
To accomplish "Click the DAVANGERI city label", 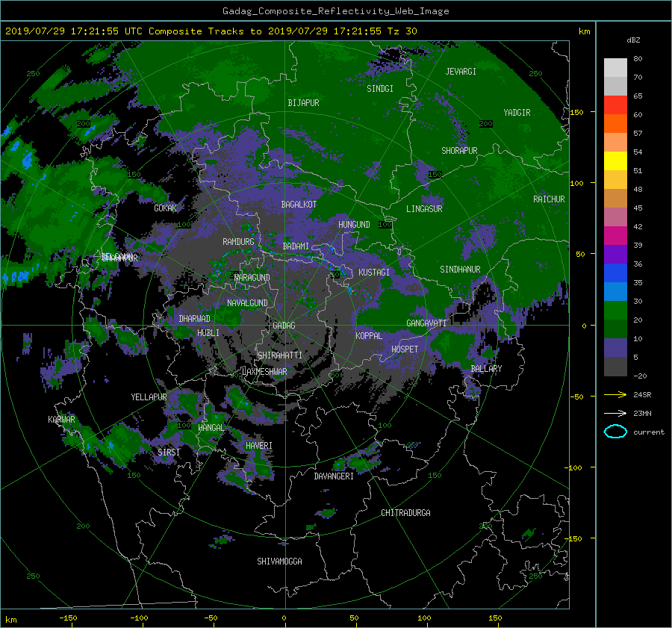I will tap(334, 476).
